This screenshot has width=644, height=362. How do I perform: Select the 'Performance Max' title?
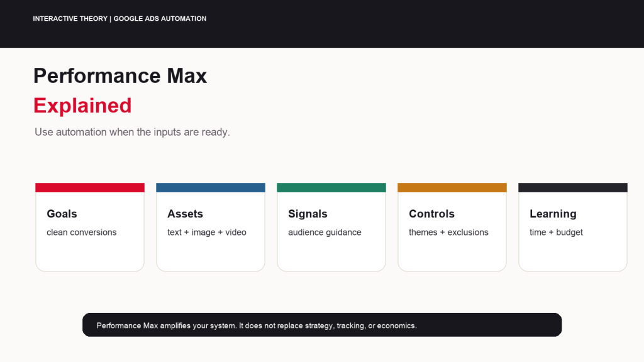click(120, 76)
